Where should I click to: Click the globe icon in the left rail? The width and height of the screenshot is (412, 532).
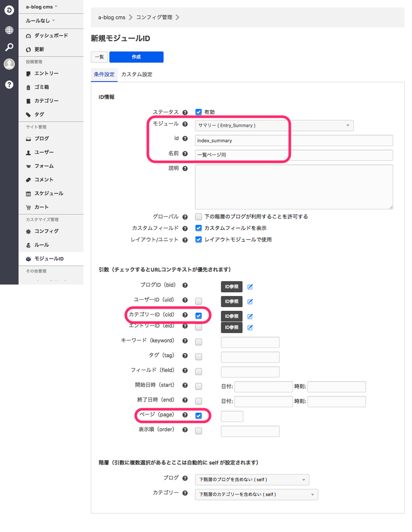pyautogui.click(x=9, y=29)
